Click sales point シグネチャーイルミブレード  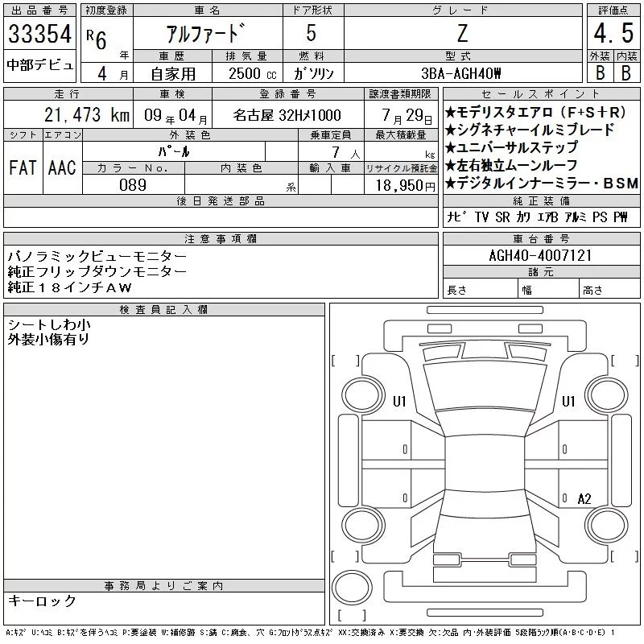click(530, 130)
